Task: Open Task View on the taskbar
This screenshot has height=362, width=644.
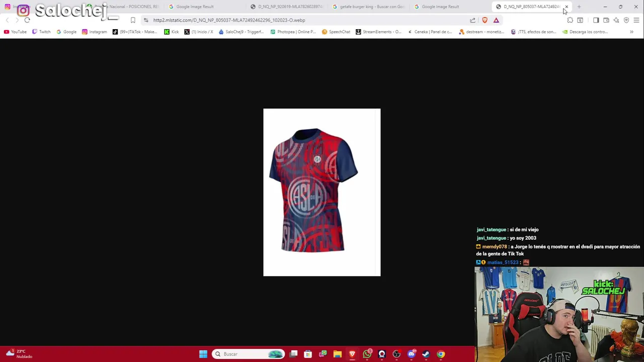Action: 294,354
